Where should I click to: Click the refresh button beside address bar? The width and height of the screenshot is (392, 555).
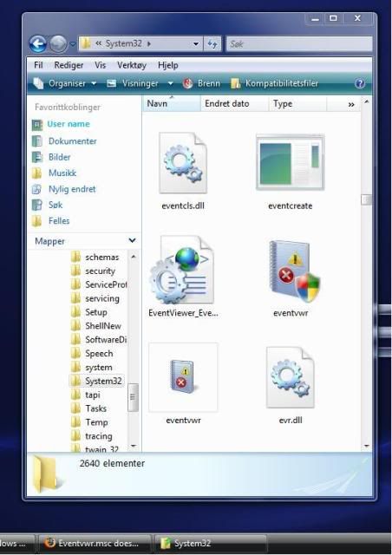pyautogui.click(x=212, y=44)
